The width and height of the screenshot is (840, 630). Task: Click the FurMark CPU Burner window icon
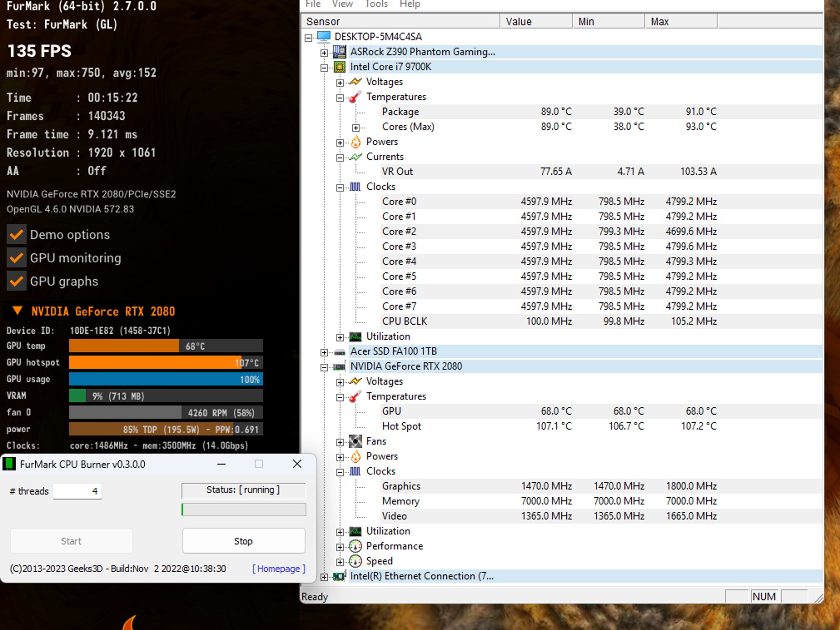pyautogui.click(x=9, y=464)
